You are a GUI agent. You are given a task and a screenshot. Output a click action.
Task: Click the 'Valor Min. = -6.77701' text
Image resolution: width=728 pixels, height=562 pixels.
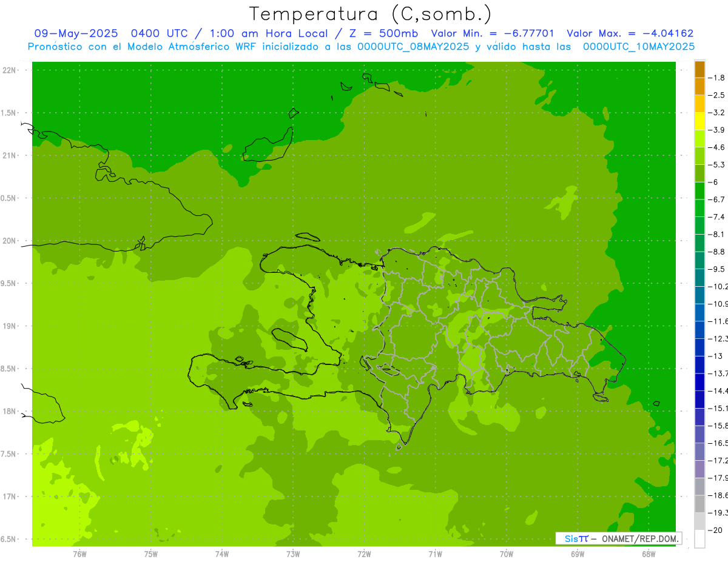pyautogui.click(x=493, y=33)
